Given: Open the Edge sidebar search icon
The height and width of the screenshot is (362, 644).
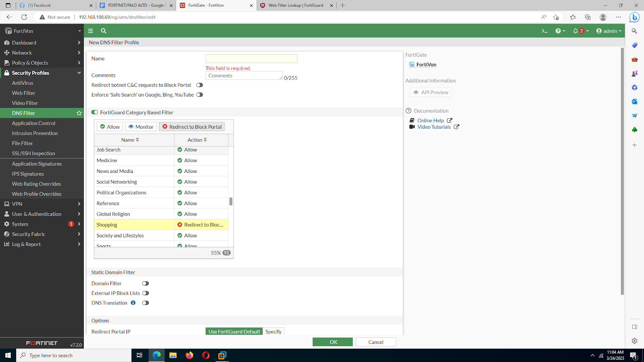Looking at the screenshot, I should tap(634, 31).
